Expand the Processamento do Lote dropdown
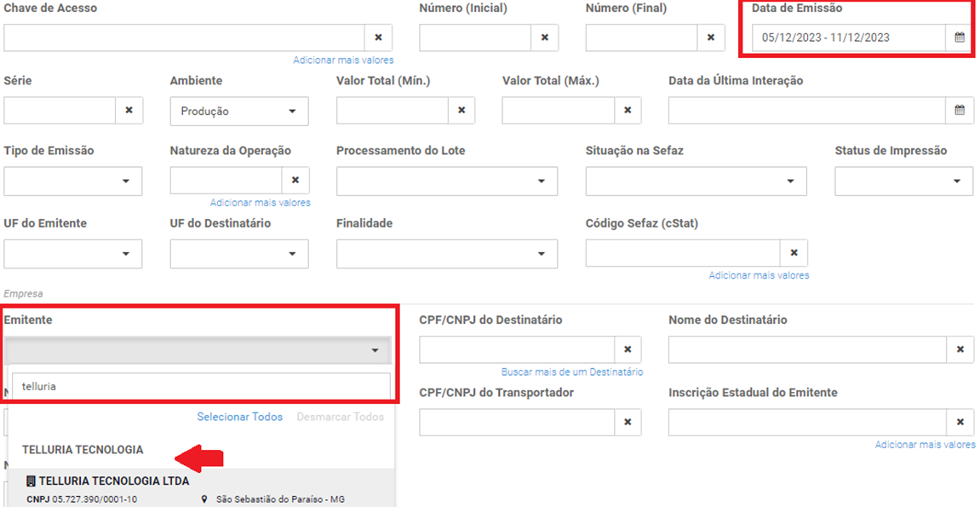The image size is (980, 507). pos(447,181)
